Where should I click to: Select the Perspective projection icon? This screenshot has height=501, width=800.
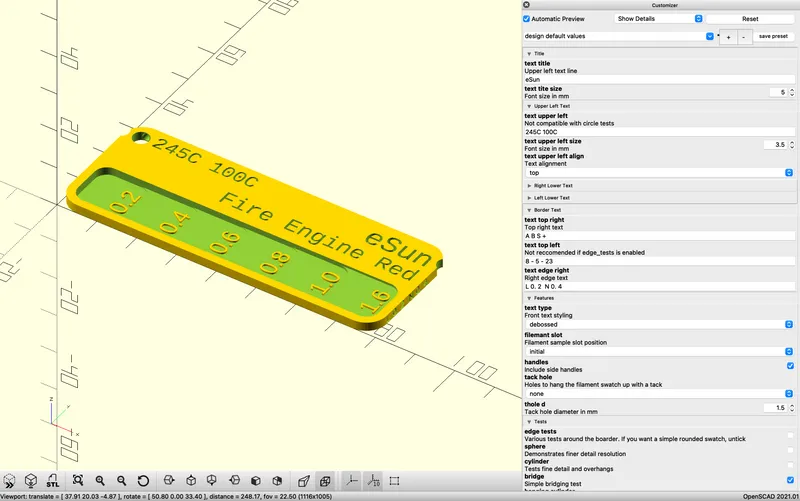(x=304, y=481)
